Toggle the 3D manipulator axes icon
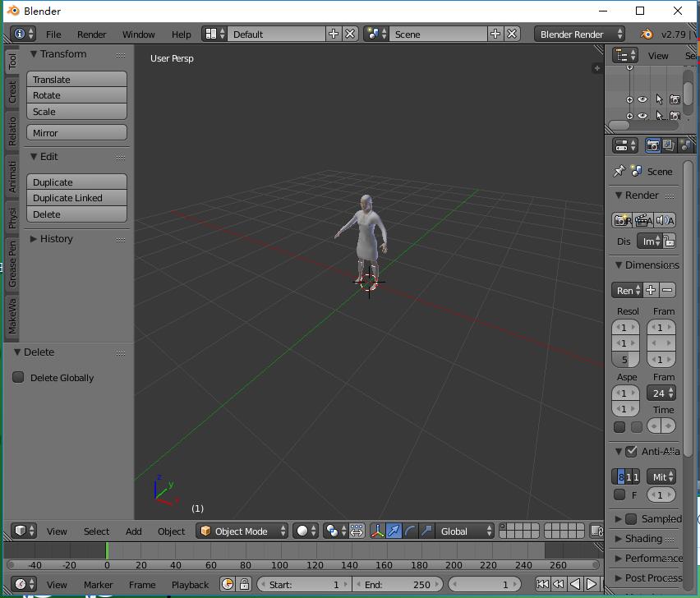Screen dimensions: 700x598 point(377,531)
